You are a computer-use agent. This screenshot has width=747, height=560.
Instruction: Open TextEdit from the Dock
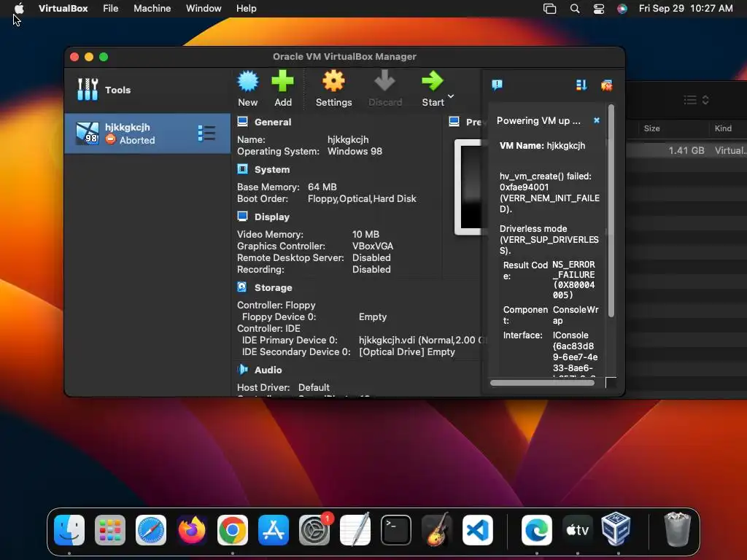(x=355, y=530)
